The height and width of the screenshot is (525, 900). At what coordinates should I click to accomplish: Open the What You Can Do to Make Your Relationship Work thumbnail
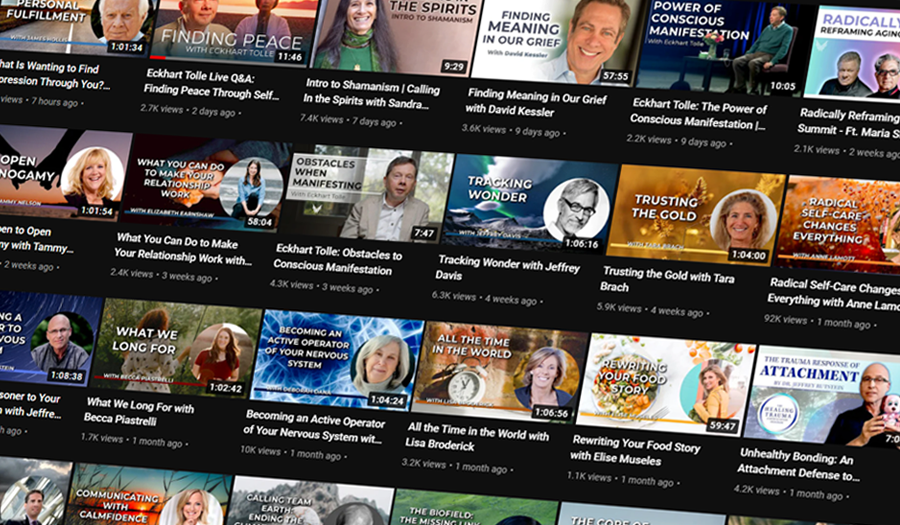click(x=205, y=184)
